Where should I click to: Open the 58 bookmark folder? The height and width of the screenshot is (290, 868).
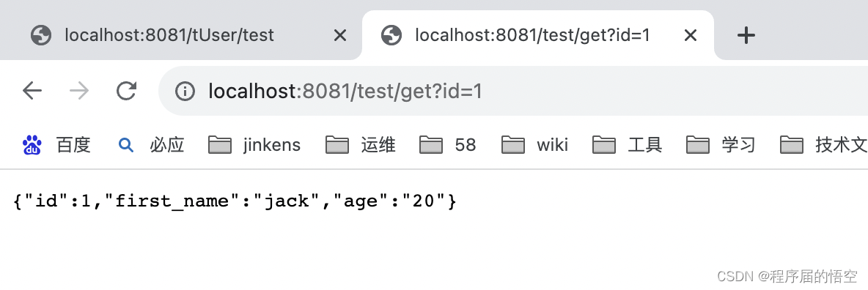click(x=448, y=145)
